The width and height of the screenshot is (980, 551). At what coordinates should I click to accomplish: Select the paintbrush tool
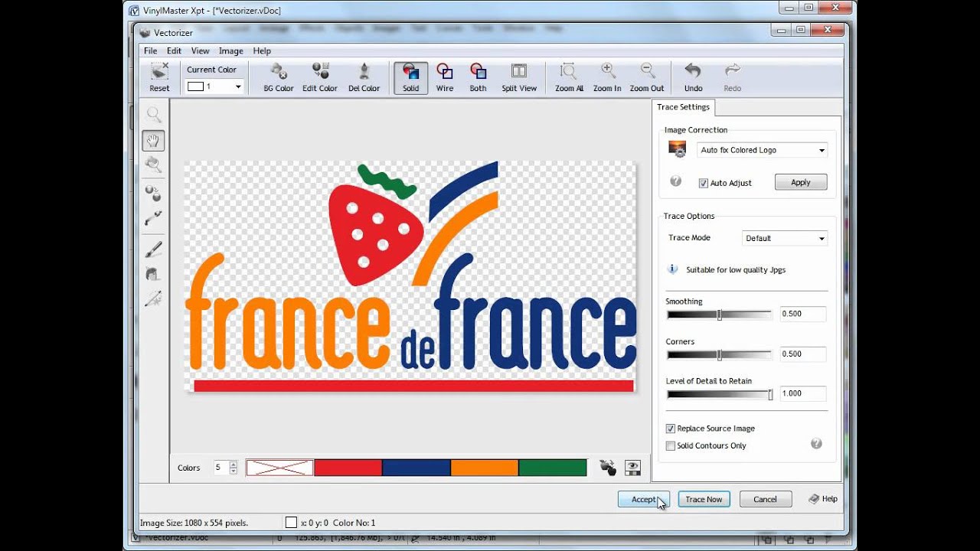tap(154, 249)
